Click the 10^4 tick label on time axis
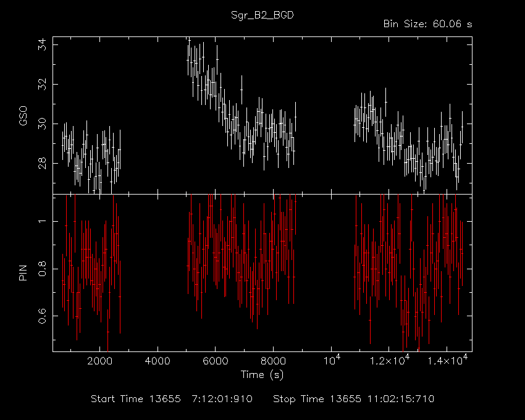The width and height of the screenshot is (525, 420). (x=332, y=360)
